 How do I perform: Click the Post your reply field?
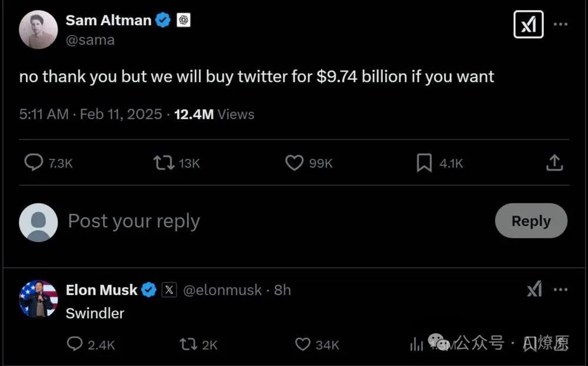click(134, 221)
